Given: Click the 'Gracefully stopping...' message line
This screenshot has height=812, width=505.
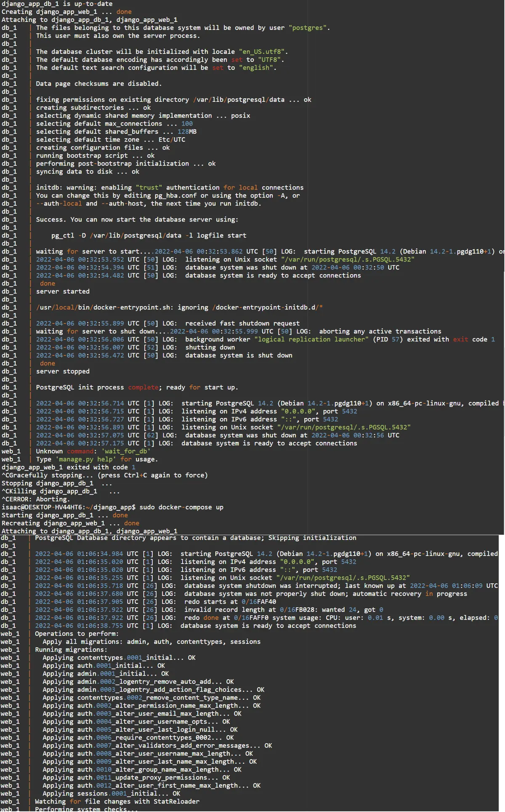Looking at the screenshot, I should 104,475.
